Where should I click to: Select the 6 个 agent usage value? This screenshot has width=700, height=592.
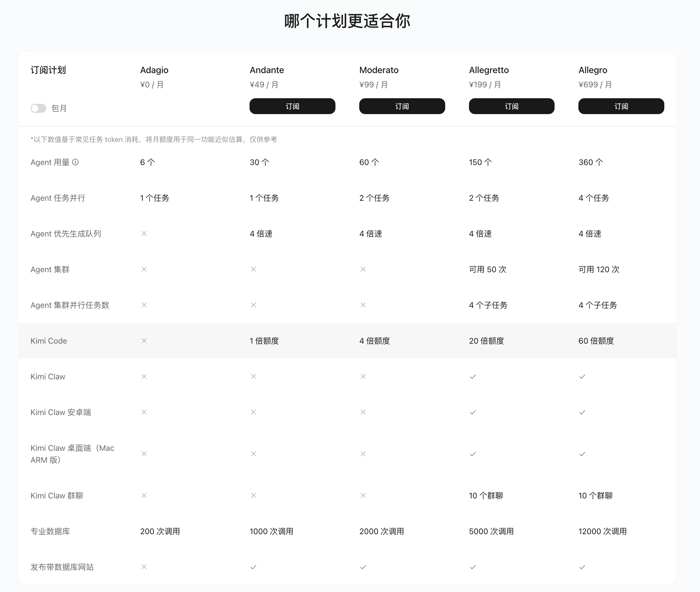click(147, 162)
